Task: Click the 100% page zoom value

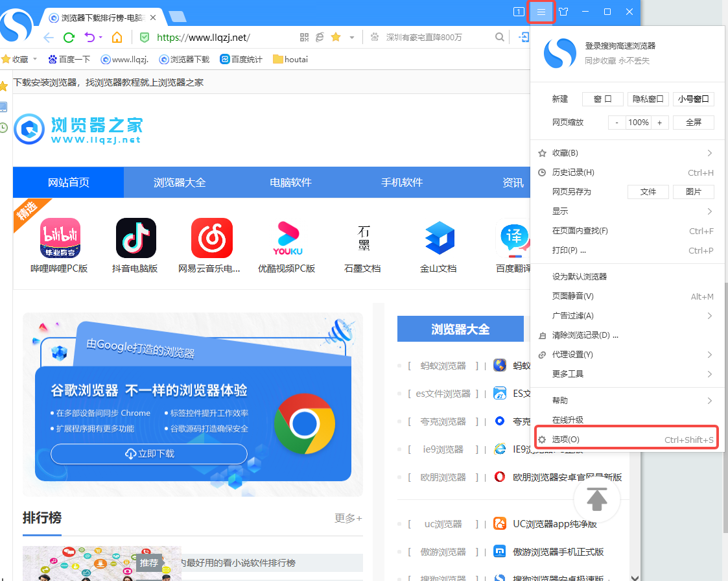Action: click(639, 123)
